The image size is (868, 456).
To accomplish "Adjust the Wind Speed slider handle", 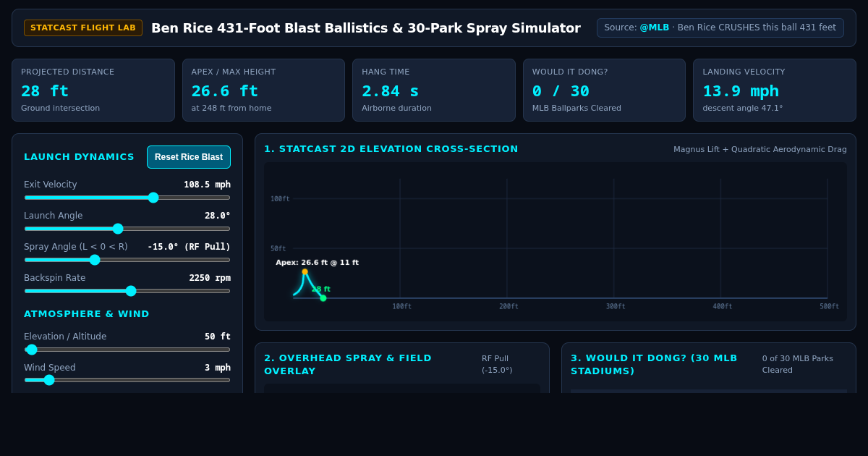I will 49,380.
